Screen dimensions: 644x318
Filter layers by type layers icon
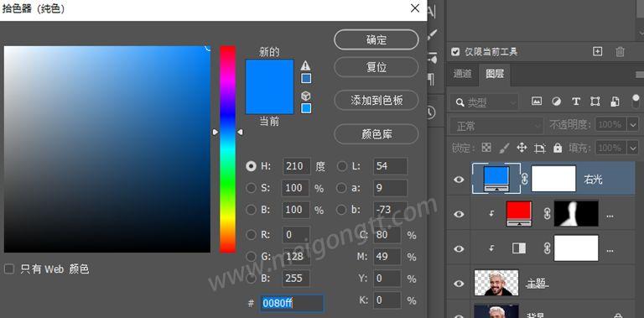576,102
